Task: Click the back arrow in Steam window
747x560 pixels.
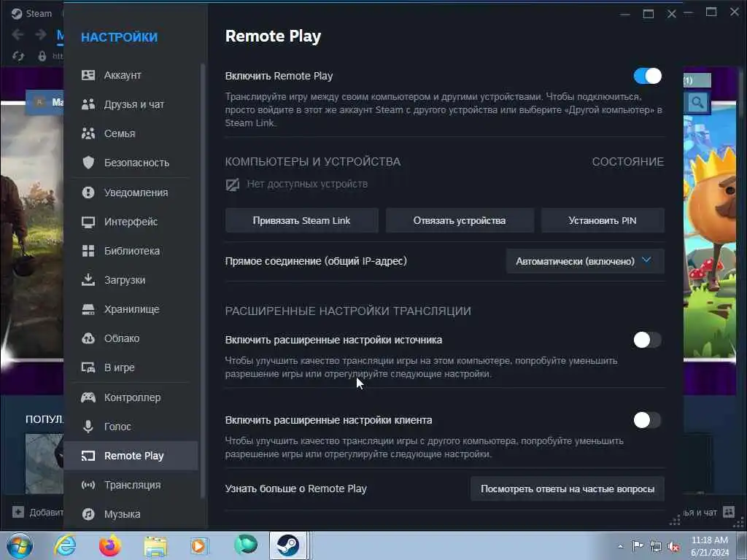Action: [x=18, y=34]
